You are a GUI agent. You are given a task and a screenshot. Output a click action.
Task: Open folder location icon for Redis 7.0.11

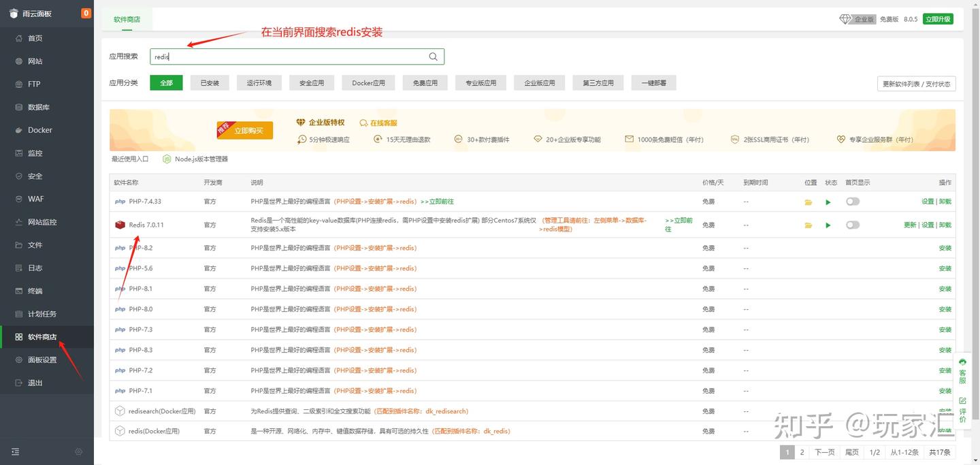(808, 225)
